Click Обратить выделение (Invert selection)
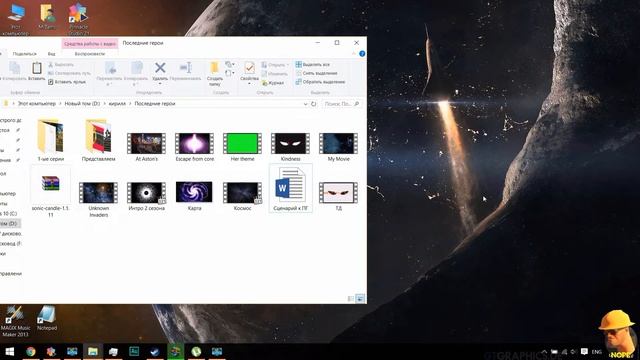 (320, 82)
